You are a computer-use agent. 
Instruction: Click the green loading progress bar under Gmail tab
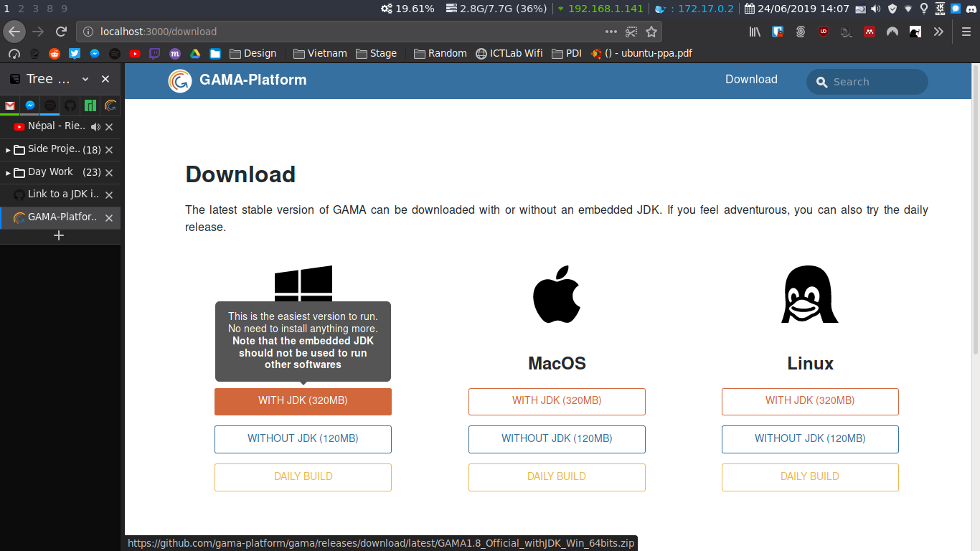click(10, 113)
